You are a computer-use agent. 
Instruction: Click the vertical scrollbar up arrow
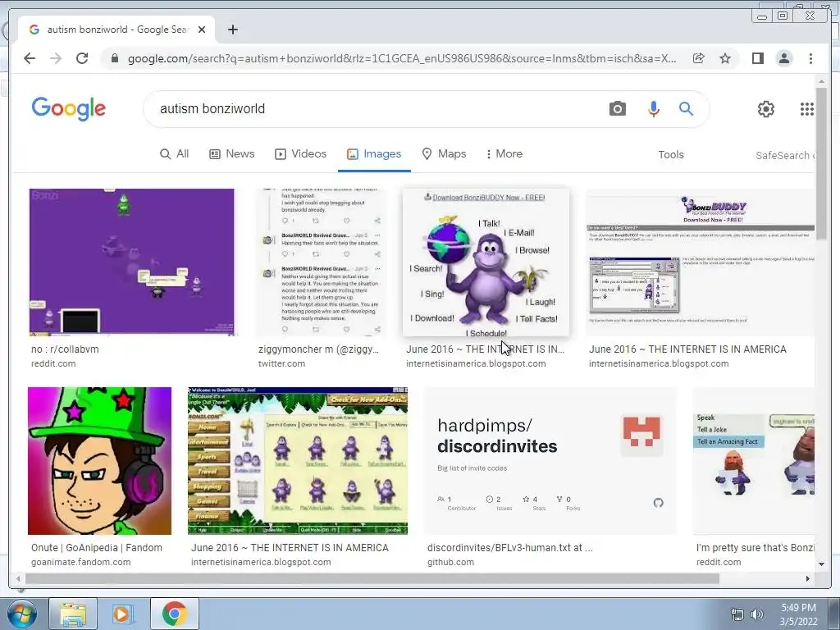pyautogui.click(x=821, y=81)
